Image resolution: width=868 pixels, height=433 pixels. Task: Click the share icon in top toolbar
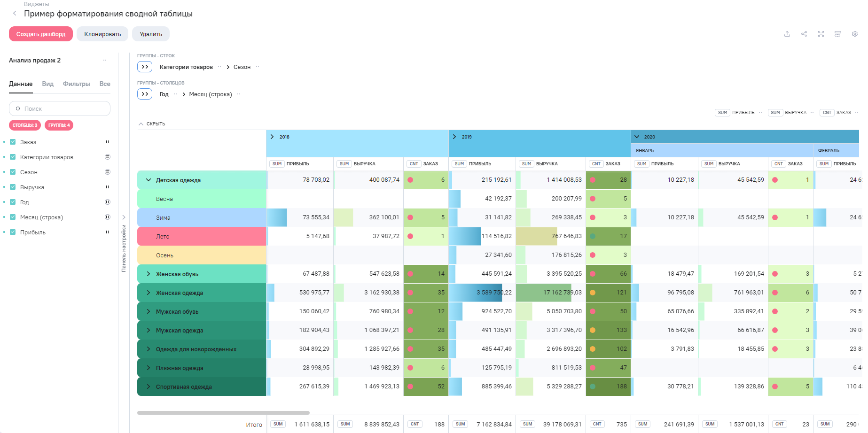(804, 34)
